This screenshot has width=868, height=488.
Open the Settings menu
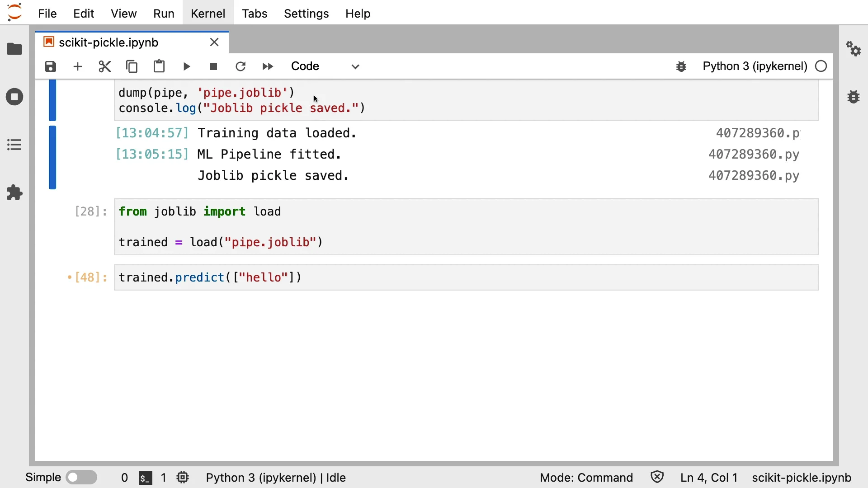point(306,14)
